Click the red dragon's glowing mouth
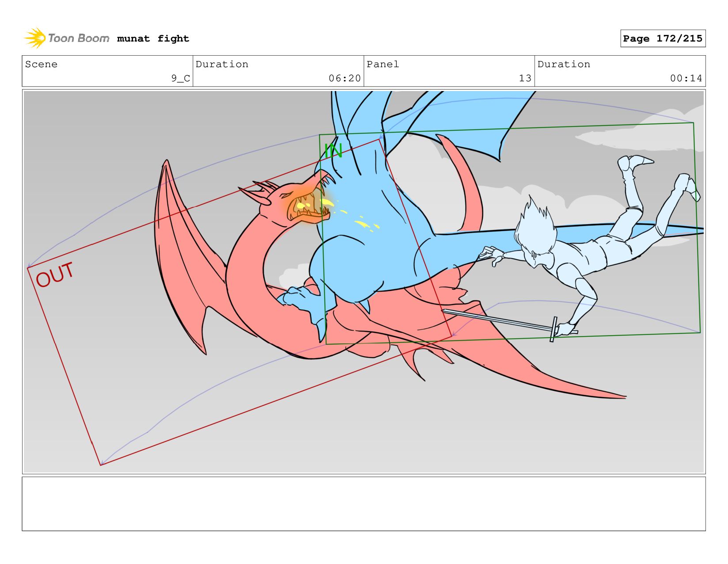The width and height of the screenshot is (728, 564). [309, 207]
